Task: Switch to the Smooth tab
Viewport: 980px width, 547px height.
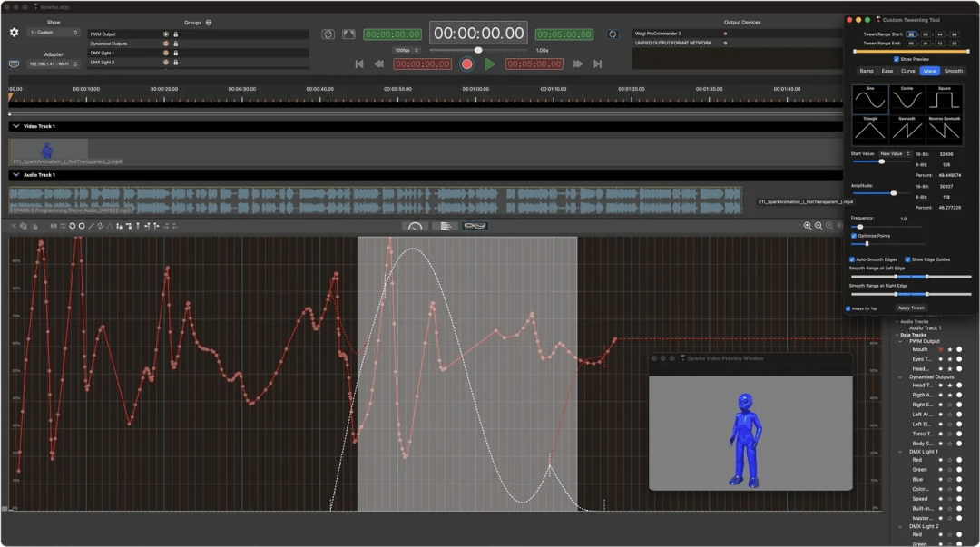Action: (953, 72)
